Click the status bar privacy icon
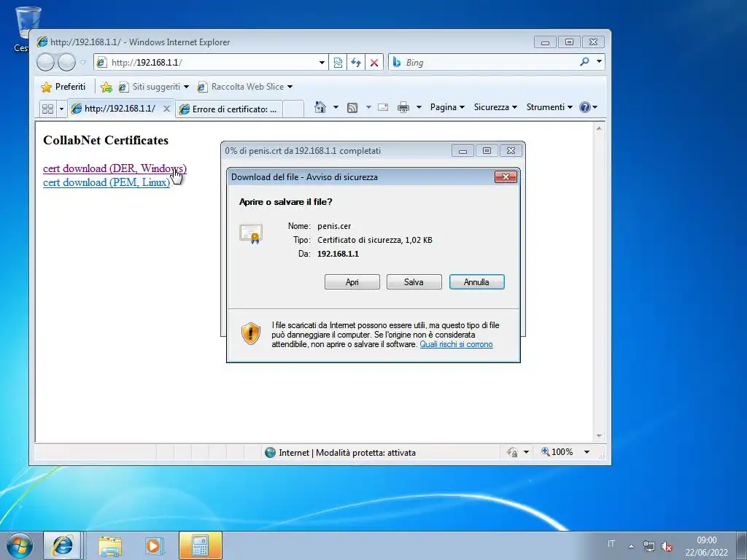 tap(512, 452)
